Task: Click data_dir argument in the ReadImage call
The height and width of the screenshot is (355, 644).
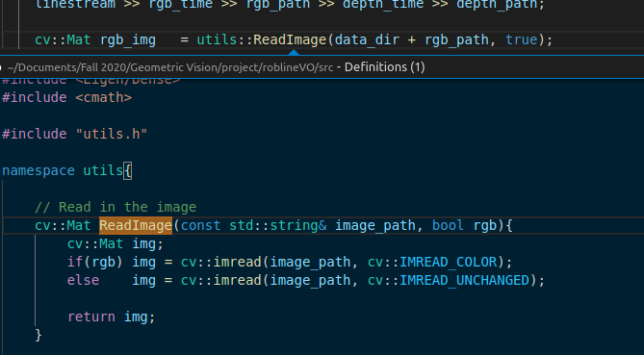Action: click(367, 39)
